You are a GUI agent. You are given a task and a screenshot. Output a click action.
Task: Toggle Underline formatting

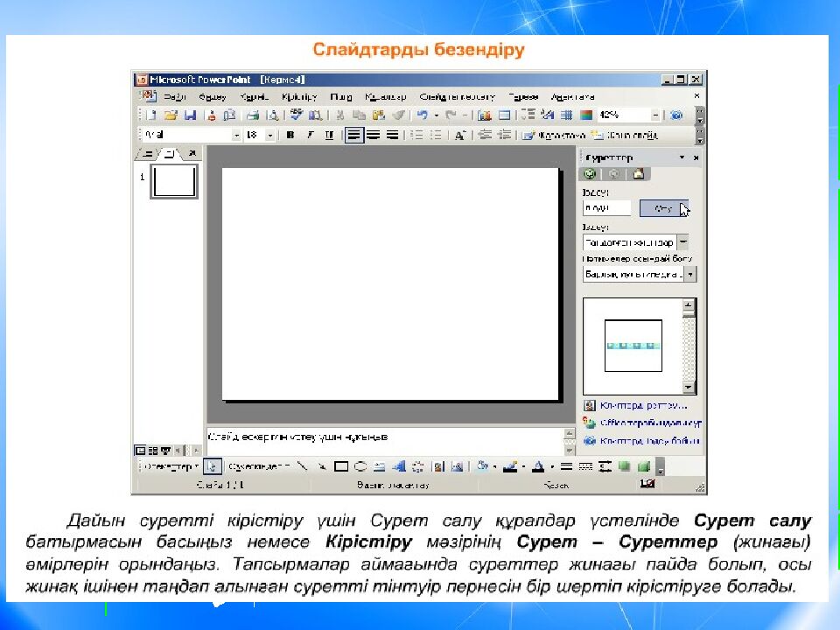(329, 136)
